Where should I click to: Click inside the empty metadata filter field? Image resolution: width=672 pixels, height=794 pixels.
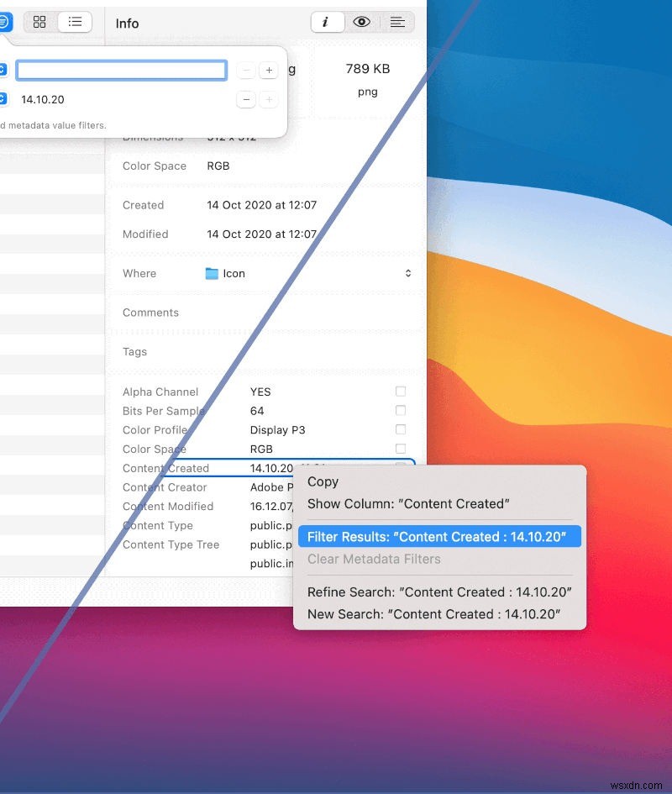(x=121, y=70)
